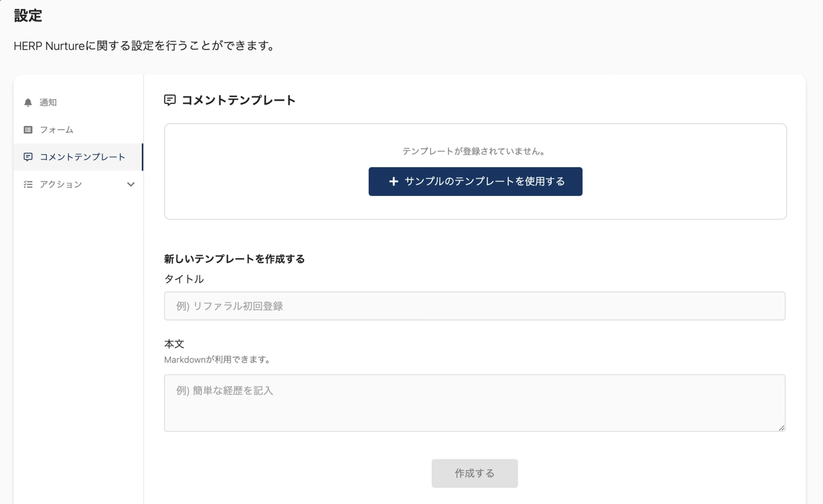Focus the タイトル input field
The image size is (823, 504).
[x=474, y=306]
